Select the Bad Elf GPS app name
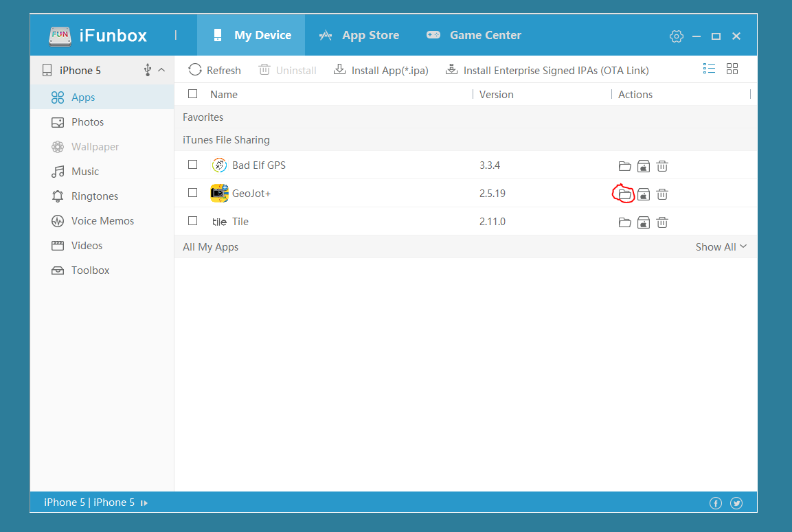This screenshot has width=792, height=532. 258,165
